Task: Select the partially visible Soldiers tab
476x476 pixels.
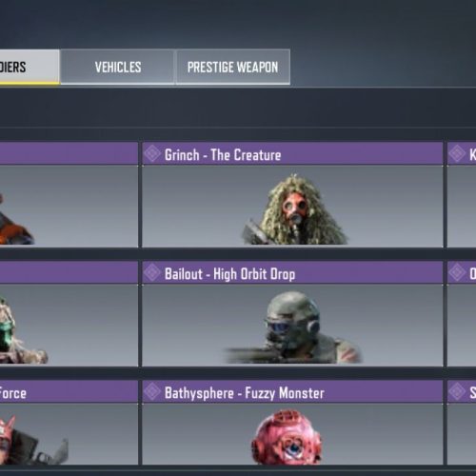Action: click(30, 67)
